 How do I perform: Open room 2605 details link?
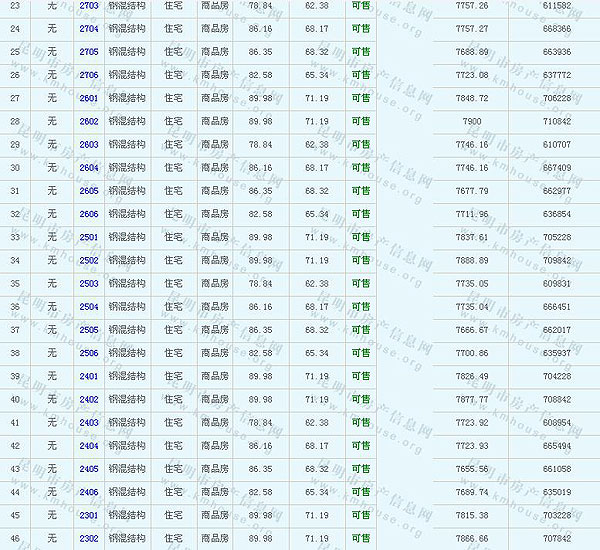coord(88,191)
